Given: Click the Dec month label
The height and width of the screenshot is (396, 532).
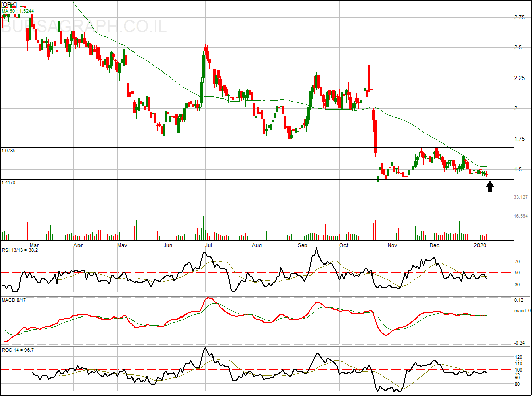Looking at the screenshot, I should pos(434,245).
